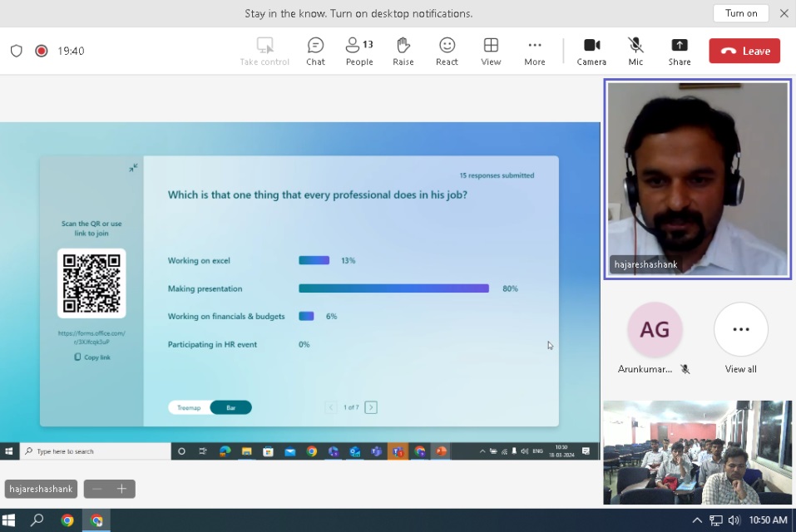Open Microsoft Store in shared taskbar

[x=268, y=451]
